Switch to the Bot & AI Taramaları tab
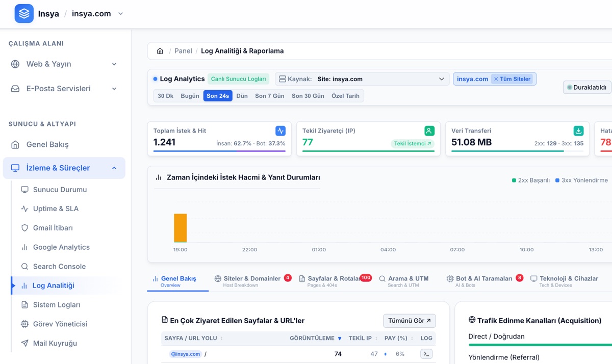The height and width of the screenshot is (364, 612). point(484,281)
